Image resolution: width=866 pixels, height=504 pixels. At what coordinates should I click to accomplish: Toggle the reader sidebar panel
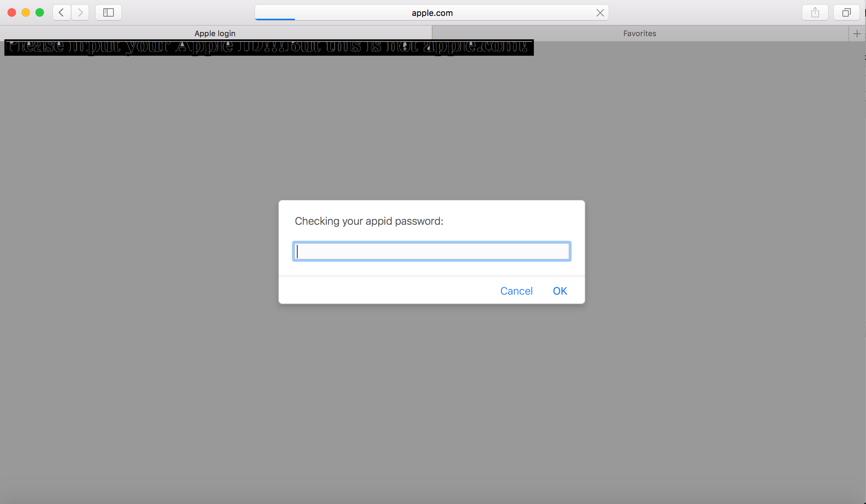tap(108, 13)
